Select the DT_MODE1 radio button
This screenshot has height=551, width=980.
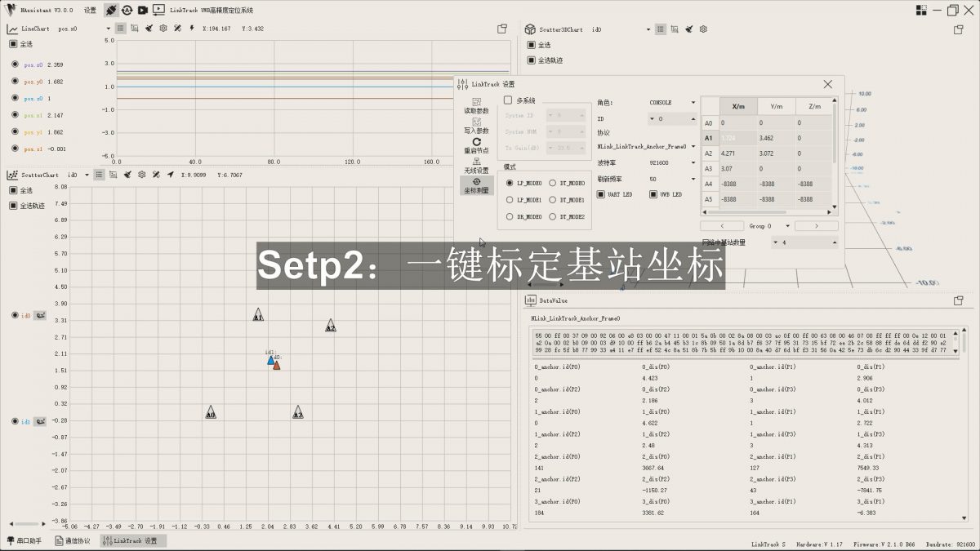point(553,200)
